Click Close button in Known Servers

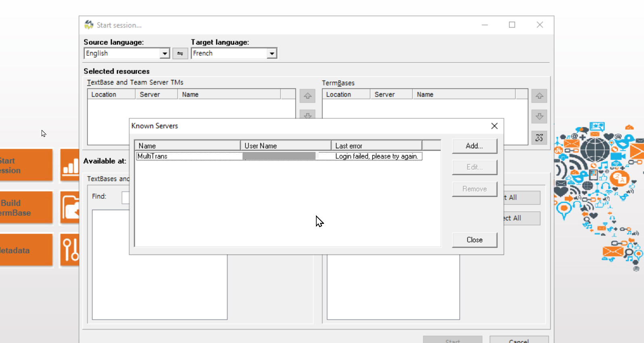coord(475,240)
